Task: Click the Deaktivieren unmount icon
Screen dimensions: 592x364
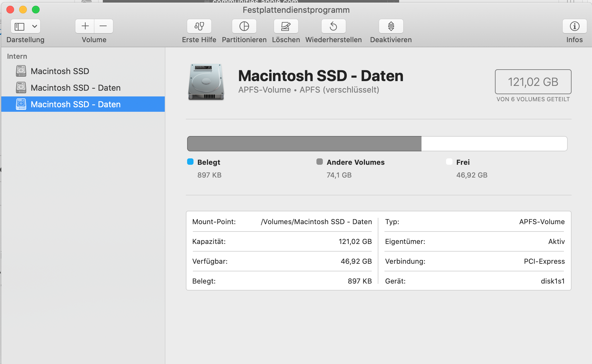Action: coord(391,26)
